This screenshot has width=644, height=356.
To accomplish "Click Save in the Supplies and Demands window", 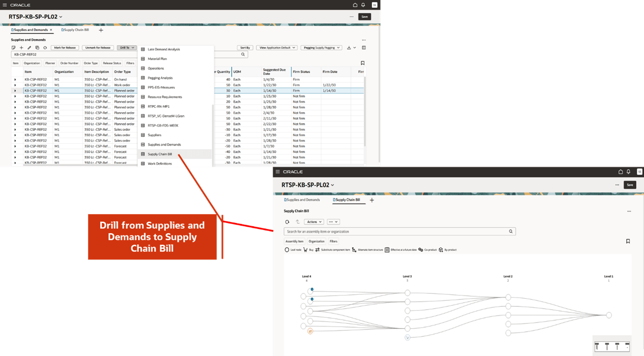I will point(364,17).
